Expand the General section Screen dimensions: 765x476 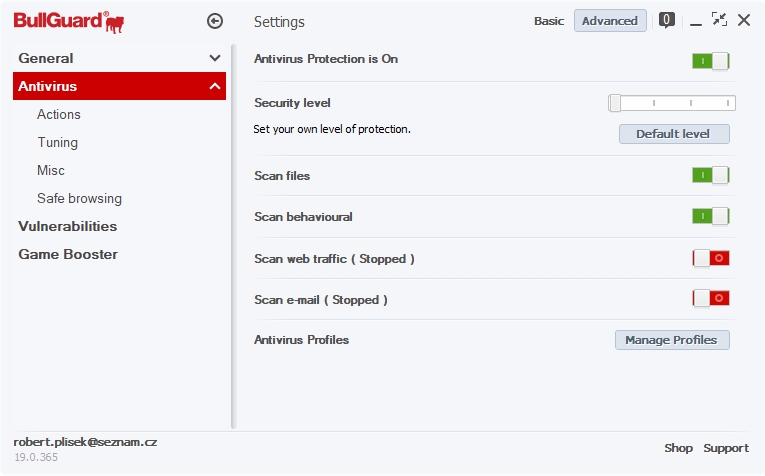120,58
